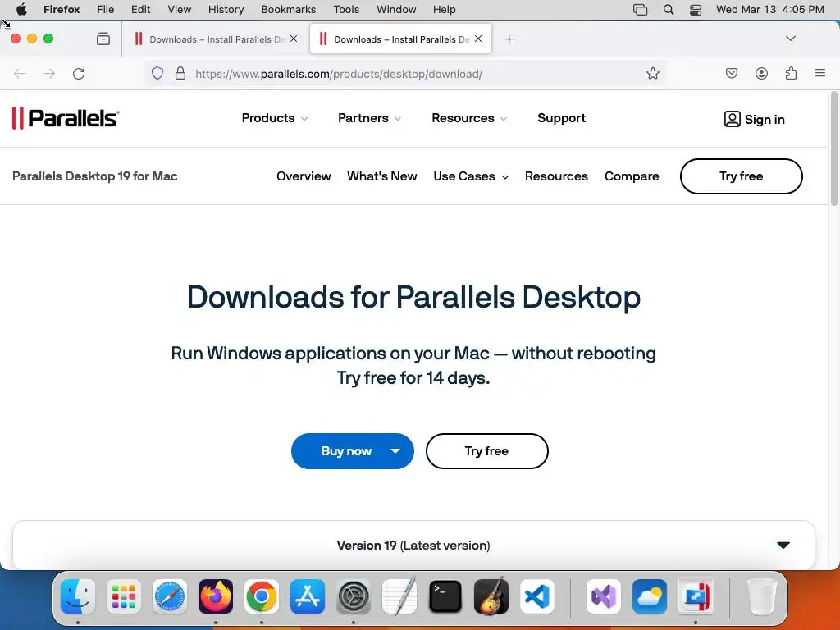Close the active Downloads tab
This screenshot has width=840, height=630.
pyautogui.click(x=478, y=39)
